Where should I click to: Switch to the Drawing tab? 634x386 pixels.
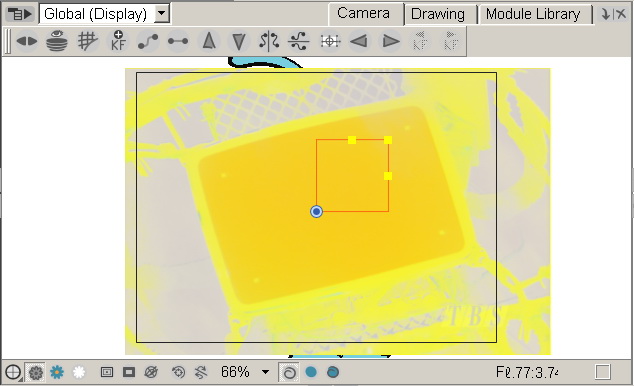click(438, 14)
